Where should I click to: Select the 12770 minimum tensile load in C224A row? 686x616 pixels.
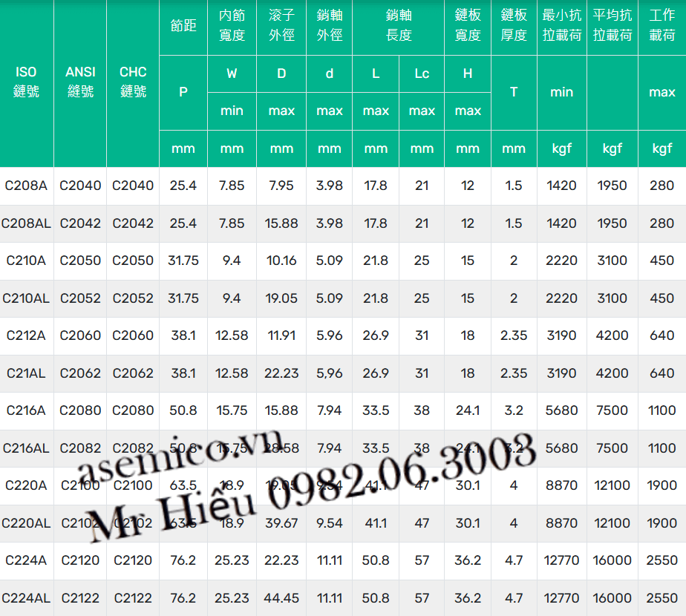(561, 560)
